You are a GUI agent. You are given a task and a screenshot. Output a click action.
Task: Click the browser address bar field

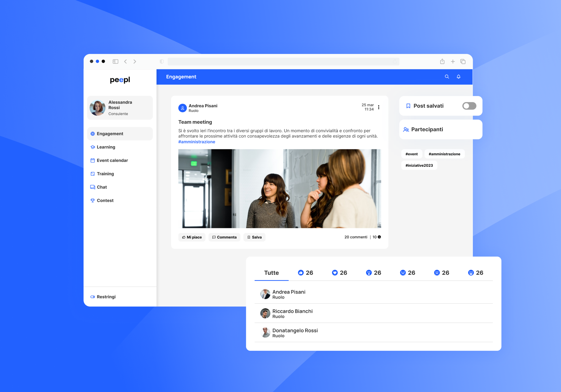[x=283, y=62]
